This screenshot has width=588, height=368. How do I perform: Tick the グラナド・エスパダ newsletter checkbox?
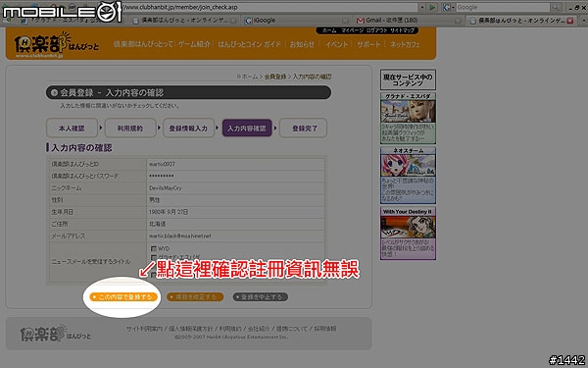pos(154,257)
